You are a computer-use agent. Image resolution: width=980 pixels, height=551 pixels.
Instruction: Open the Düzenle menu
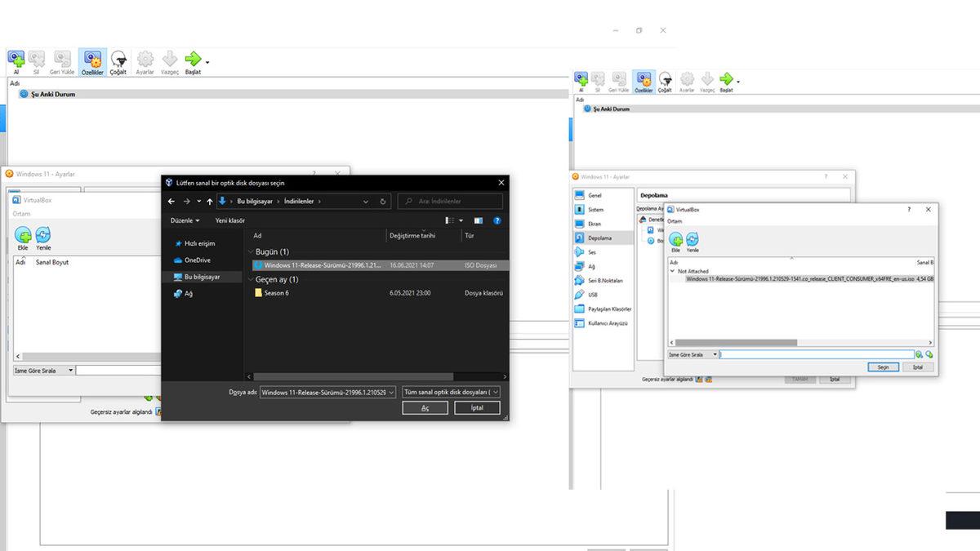pyautogui.click(x=185, y=220)
